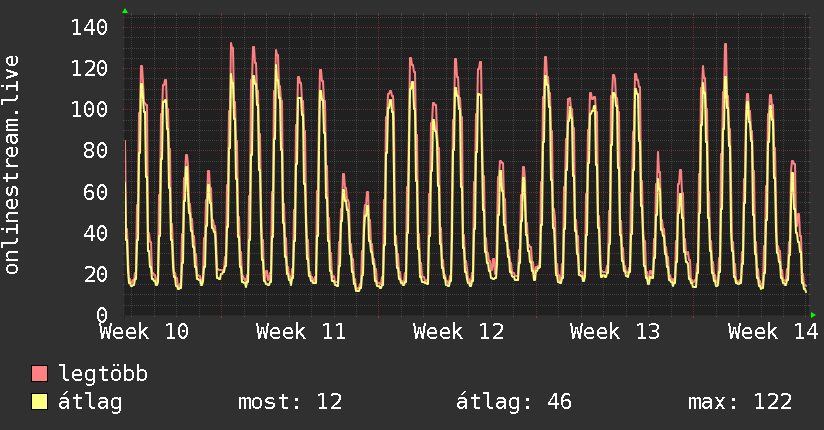Click the 80 y-axis value

(x=96, y=151)
